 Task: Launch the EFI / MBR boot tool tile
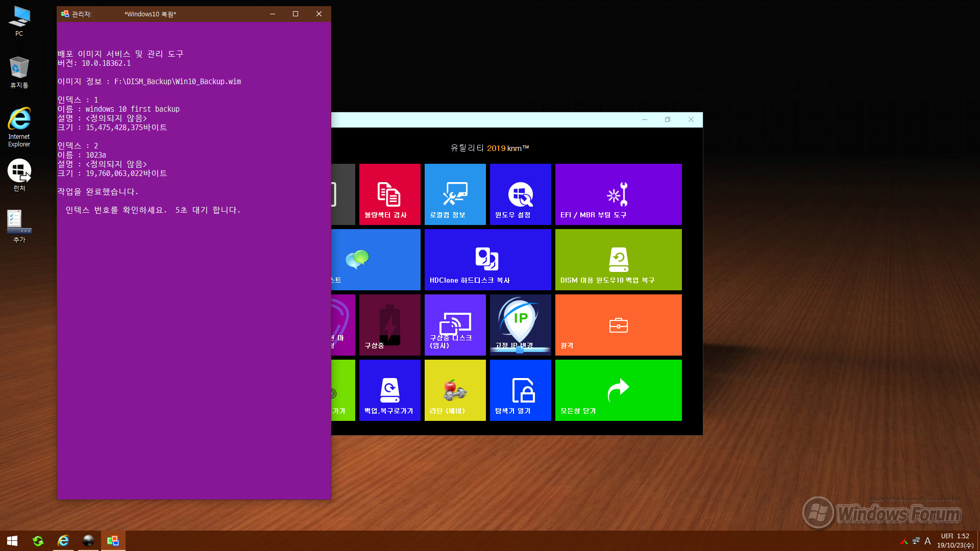point(618,194)
